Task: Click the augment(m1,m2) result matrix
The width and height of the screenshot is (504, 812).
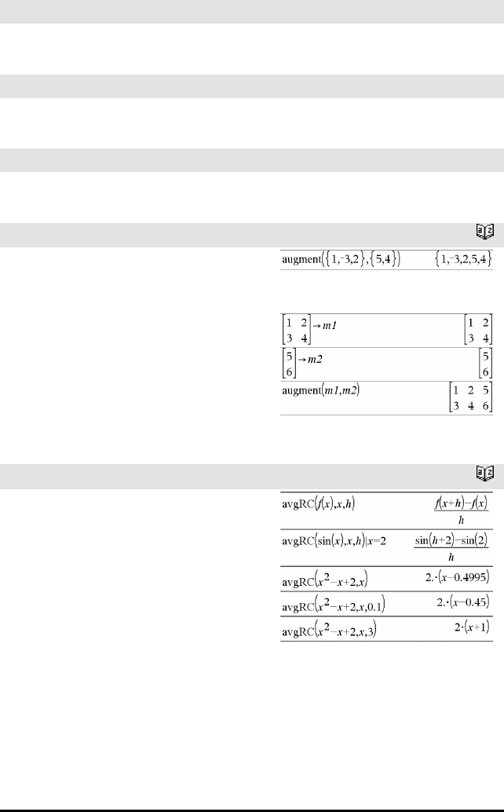Action: click(470, 397)
